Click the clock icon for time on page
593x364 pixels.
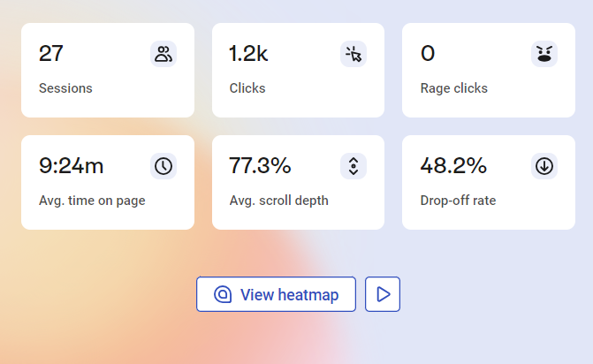163,166
